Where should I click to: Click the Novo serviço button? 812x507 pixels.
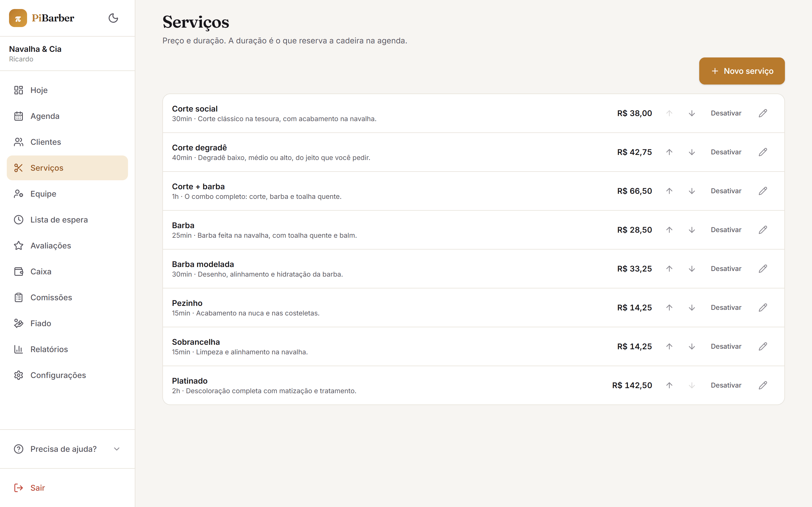[x=742, y=71]
